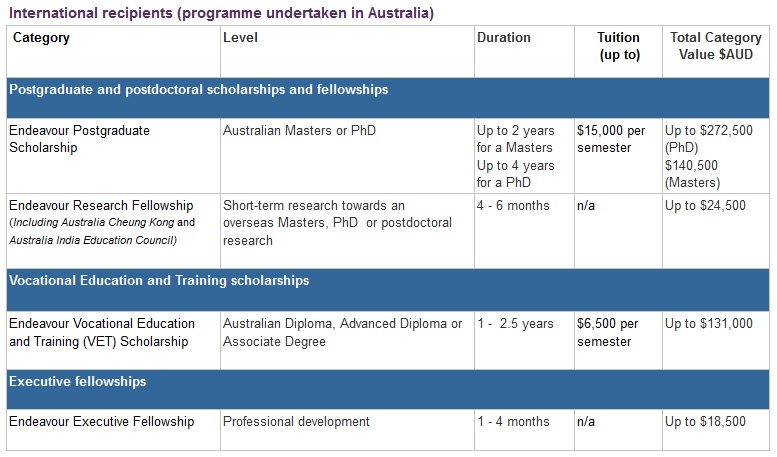This screenshot has width=777, height=457.
Task: Click the Duration column header
Action: [504, 38]
